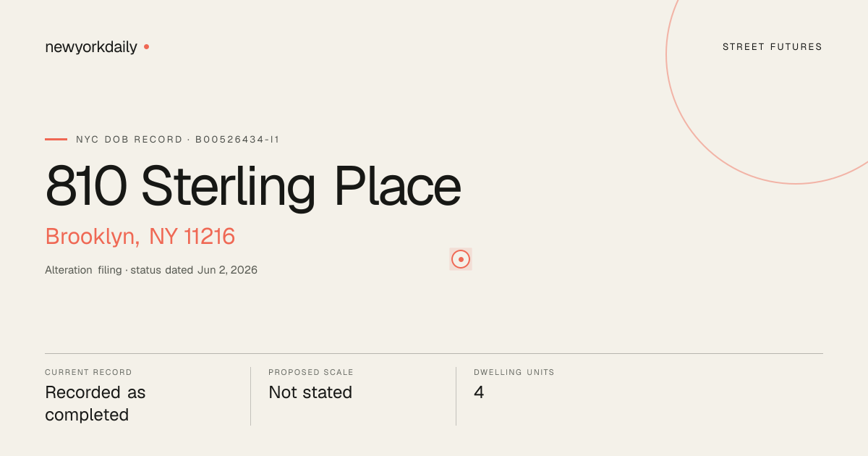Click the orange dash before NYC DOB RECORD
The image size is (868, 456).
pos(56,139)
